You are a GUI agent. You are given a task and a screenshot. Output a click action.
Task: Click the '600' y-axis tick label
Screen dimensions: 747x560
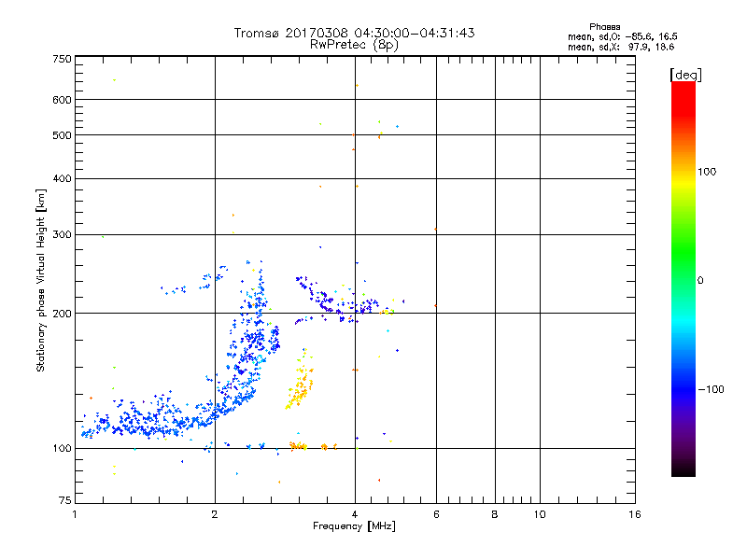tap(62, 100)
